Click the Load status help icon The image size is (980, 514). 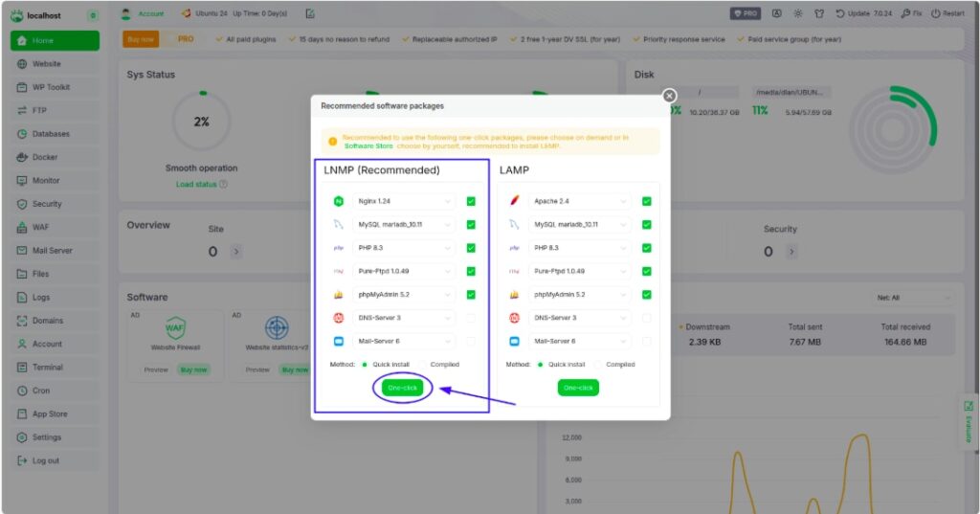click(x=224, y=185)
